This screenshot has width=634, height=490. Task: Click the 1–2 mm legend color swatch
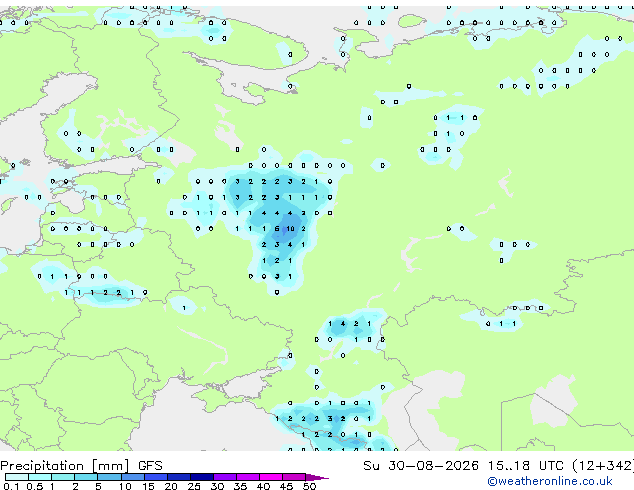[x=63, y=477]
